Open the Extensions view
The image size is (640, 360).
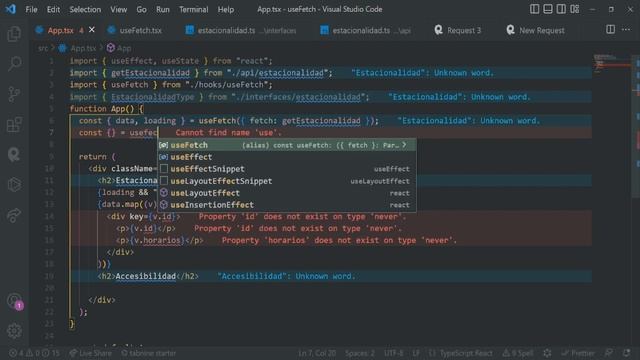[14, 124]
